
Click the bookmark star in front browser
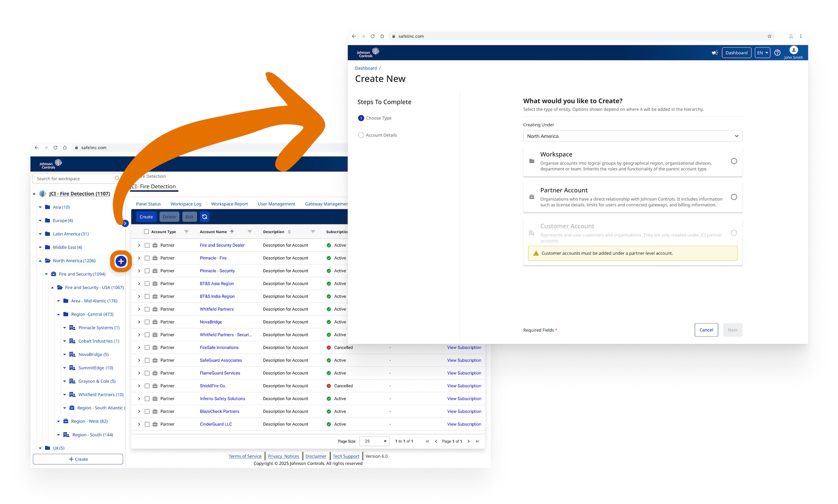[769, 36]
